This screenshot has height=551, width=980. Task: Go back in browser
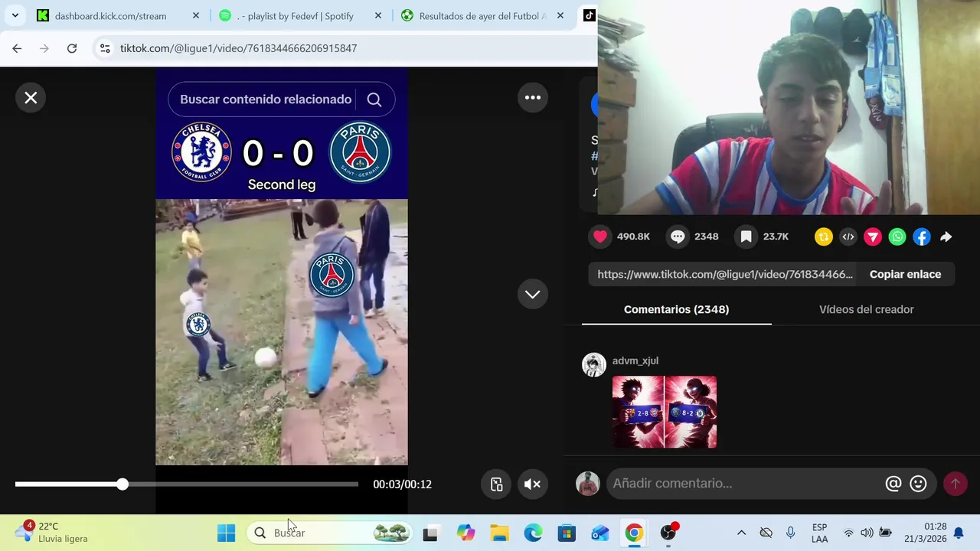pyautogui.click(x=17, y=48)
